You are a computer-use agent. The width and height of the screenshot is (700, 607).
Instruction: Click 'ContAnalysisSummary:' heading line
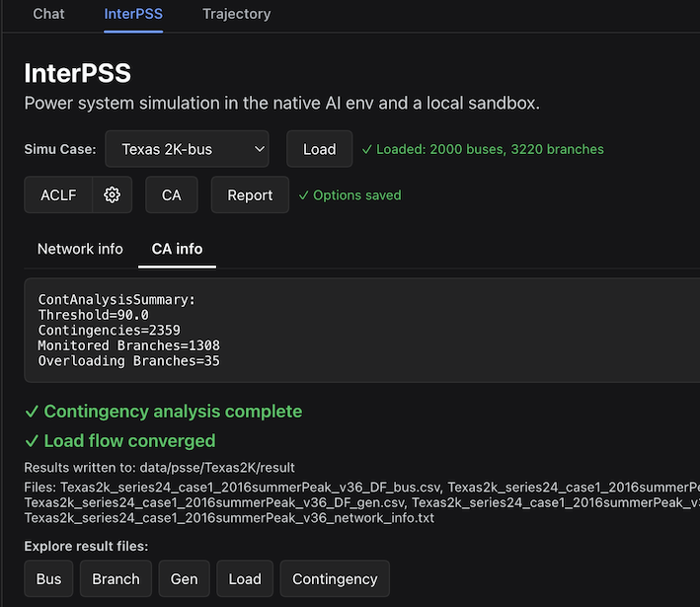point(117,299)
